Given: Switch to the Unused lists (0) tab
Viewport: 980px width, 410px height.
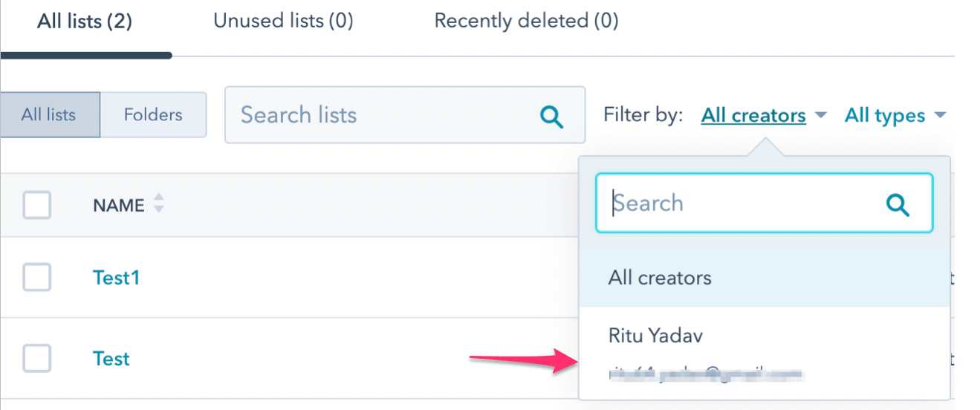Looking at the screenshot, I should (283, 21).
